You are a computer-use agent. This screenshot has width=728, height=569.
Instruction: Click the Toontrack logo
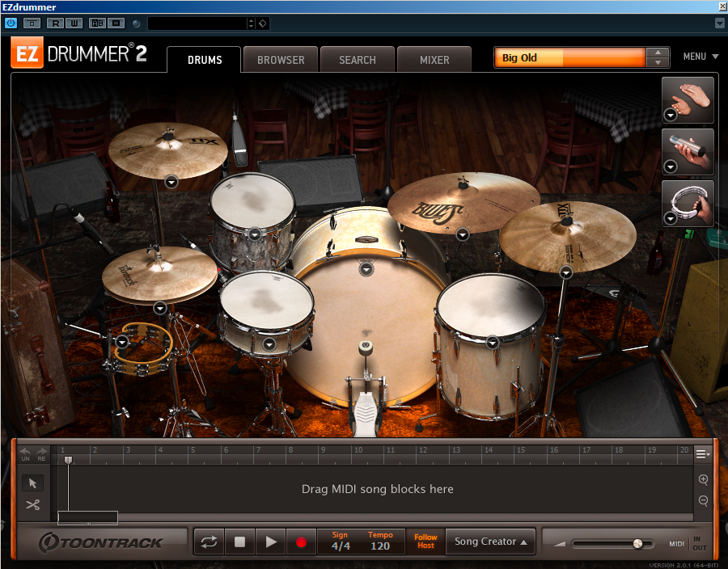pyautogui.click(x=101, y=542)
